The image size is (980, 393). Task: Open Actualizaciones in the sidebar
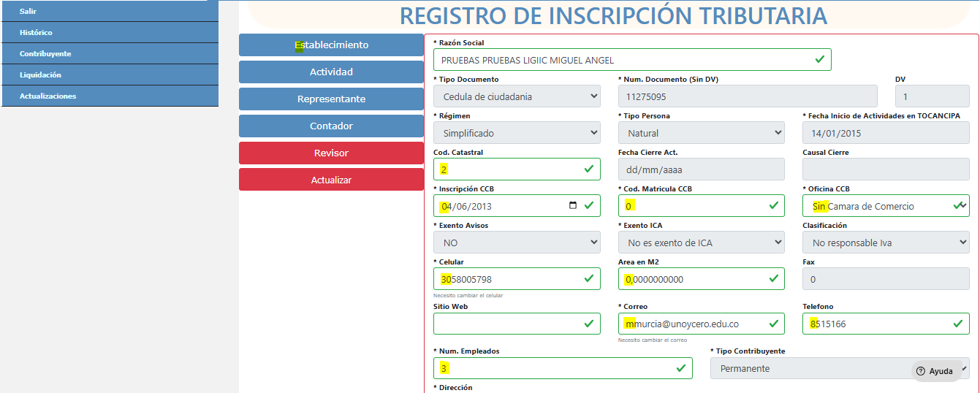point(110,96)
